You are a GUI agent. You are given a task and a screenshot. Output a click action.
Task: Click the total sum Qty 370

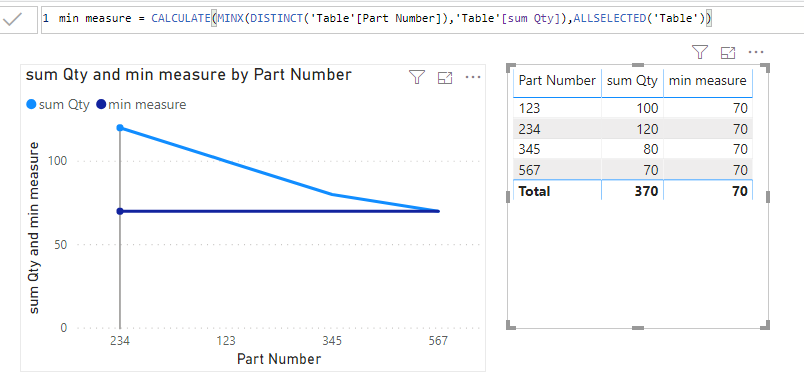point(646,191)
